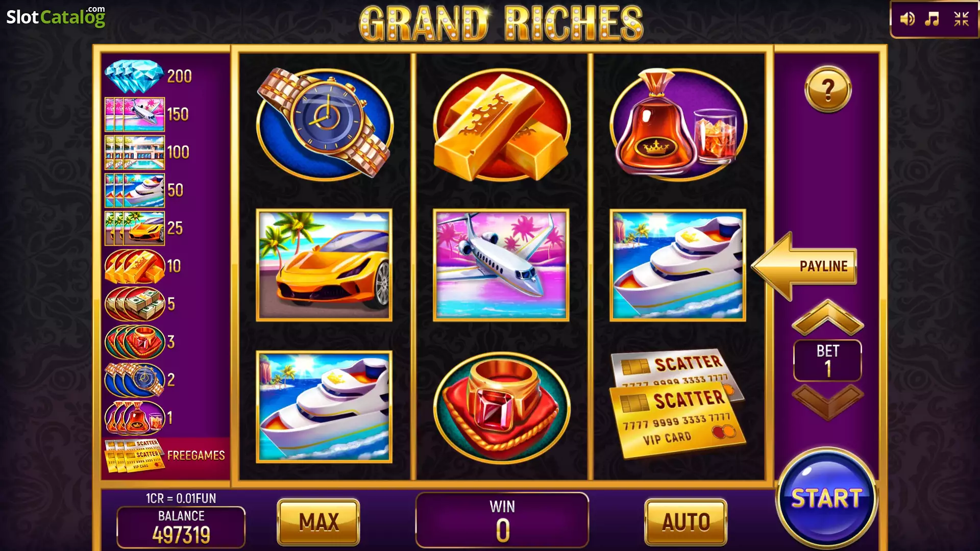This screenshot has width=980, height=551.
Task: Open the help question mark button
Action: [x=827, y=89]
